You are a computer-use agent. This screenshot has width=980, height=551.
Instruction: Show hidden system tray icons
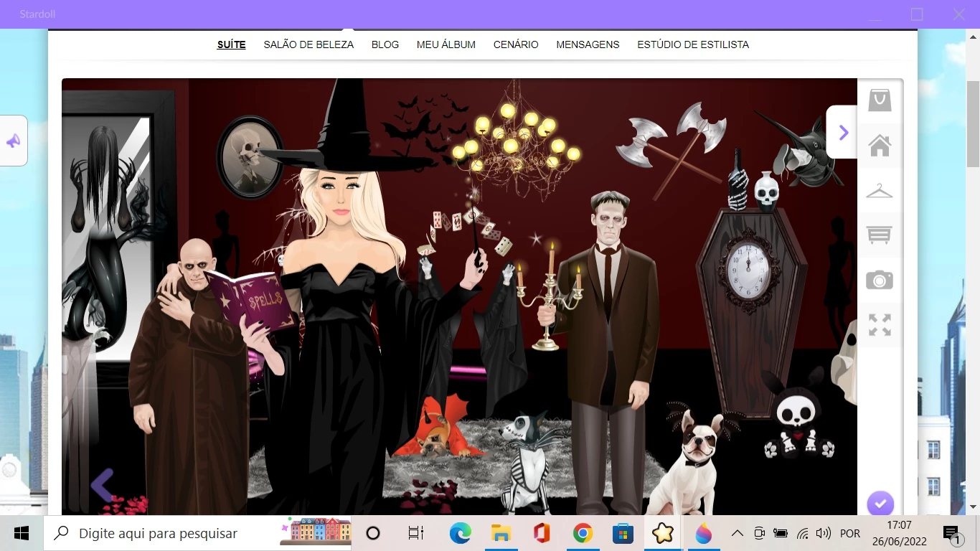pyautogui.click(x=737, y=533)
